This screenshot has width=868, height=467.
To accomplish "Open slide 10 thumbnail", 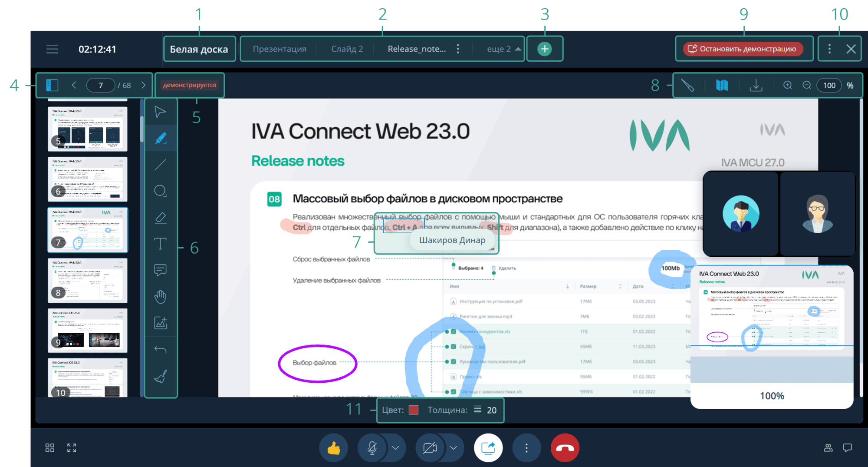I will coord(88,378).
